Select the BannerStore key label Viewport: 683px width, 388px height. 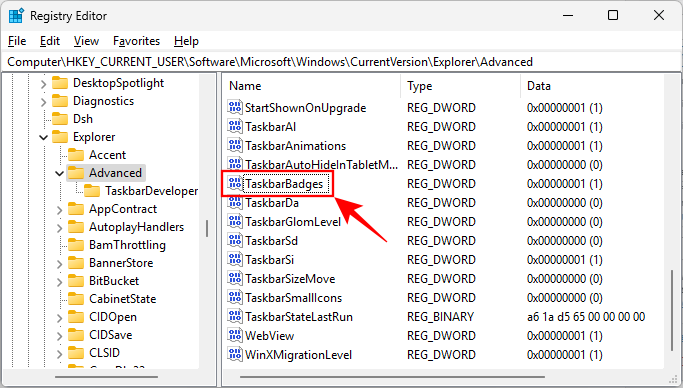tap(121, 263)
